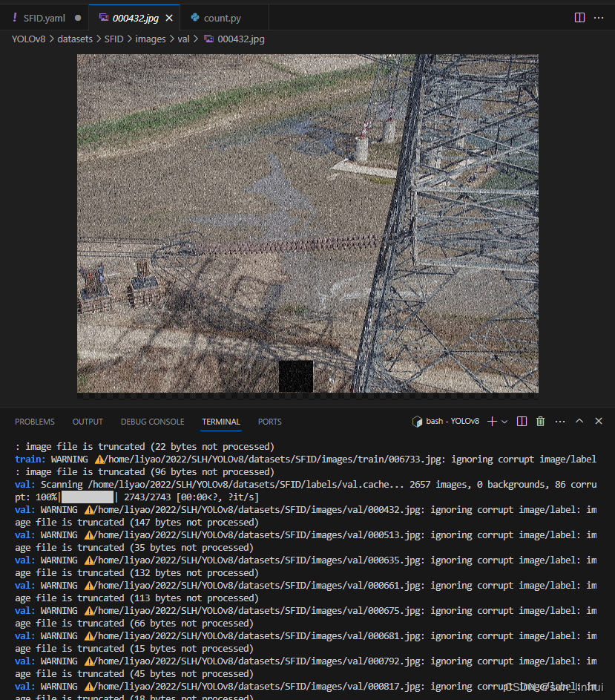615x700 pixels.
Task: Open the images breadcrumb dropdown
Action: click(151, 39)
